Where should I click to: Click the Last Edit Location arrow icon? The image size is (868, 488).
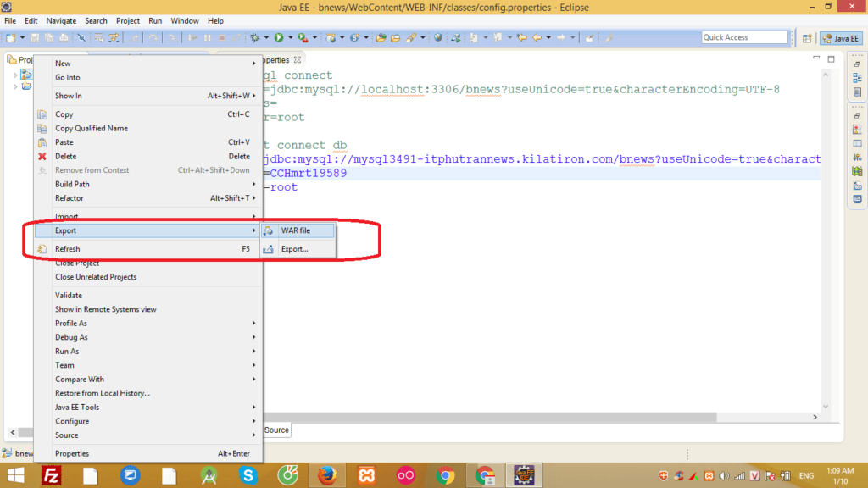coord(521,37)
